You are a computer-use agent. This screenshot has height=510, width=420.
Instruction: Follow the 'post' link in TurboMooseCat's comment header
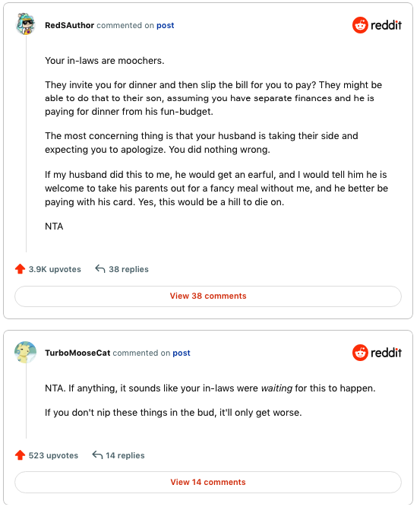[x=182, y=353]
